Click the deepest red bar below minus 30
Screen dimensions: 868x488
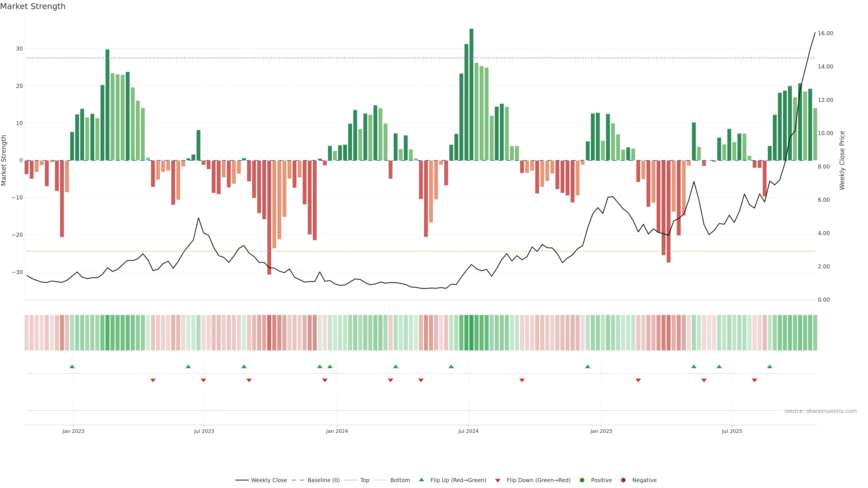[x=269, y=217]
